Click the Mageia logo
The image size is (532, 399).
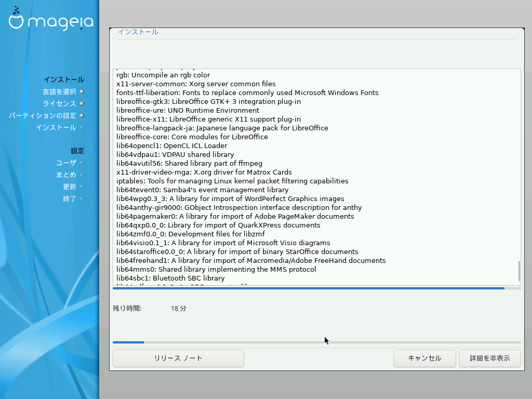click(x=51, y=19)
